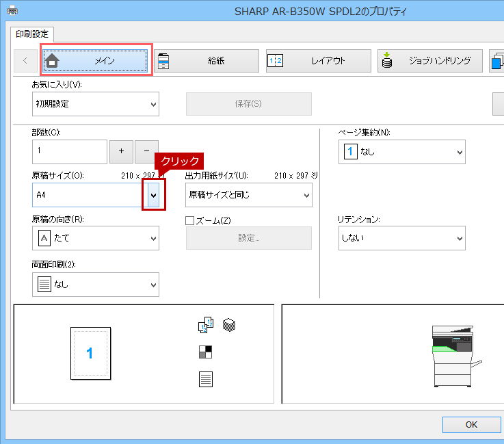Click the page preview thumbnail numbered 1
The height and width of the screenshot is (444, 504).
tap(91, 353)
